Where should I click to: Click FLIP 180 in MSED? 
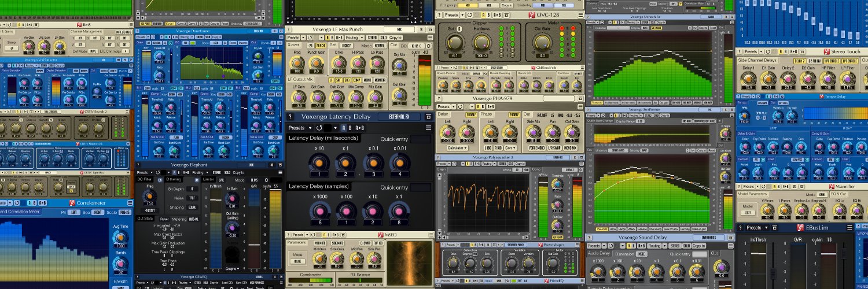(x=378, y=243)
